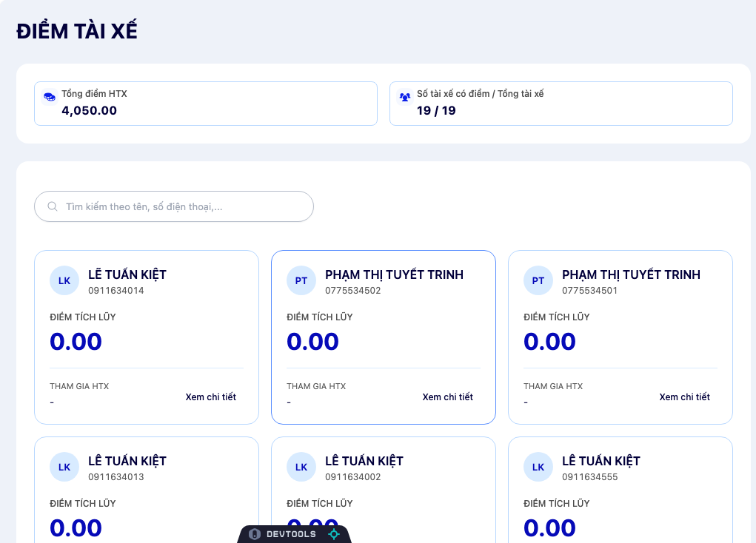Click phone number 0775534502
The width and height of the screenshot is (756, 543).
[353, 291]
